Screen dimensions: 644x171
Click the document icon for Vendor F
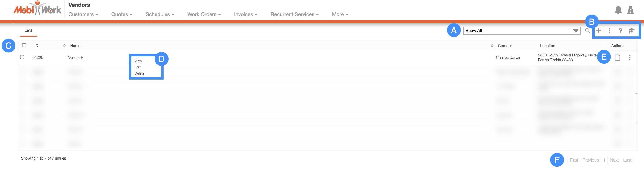617,58
